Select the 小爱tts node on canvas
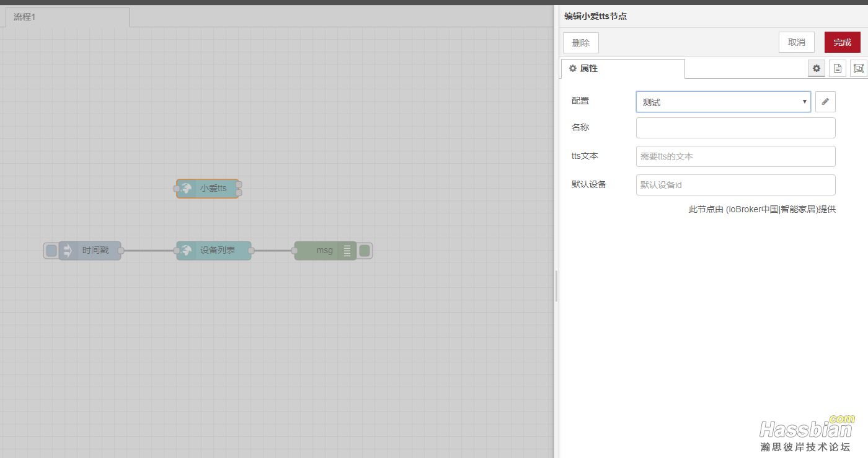The image size is (868, 458). tap(208, 188)
